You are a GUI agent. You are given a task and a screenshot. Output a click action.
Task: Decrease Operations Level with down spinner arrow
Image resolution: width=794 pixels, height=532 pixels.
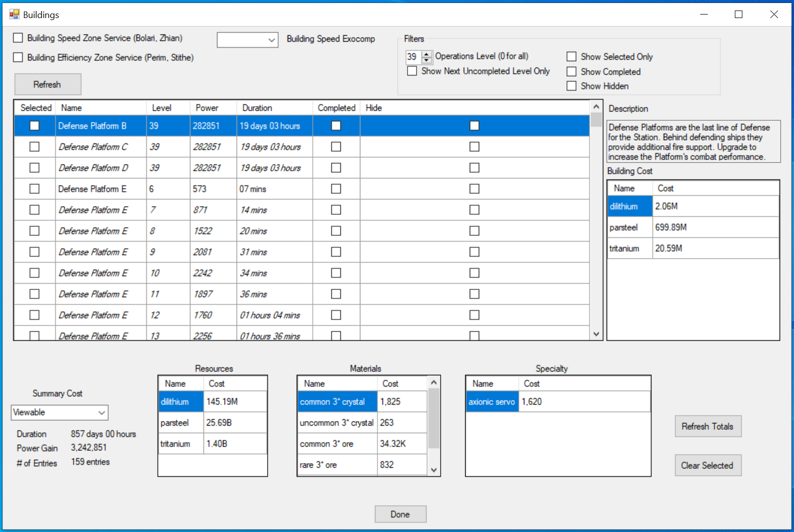(x=427, y=60)
